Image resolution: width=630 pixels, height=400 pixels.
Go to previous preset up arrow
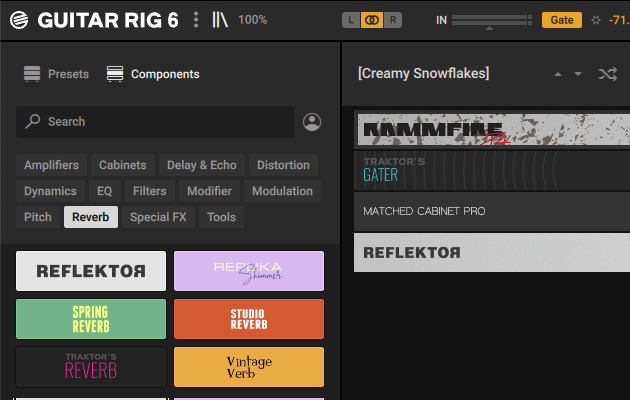pyautogui.click(x=558, y=74)
